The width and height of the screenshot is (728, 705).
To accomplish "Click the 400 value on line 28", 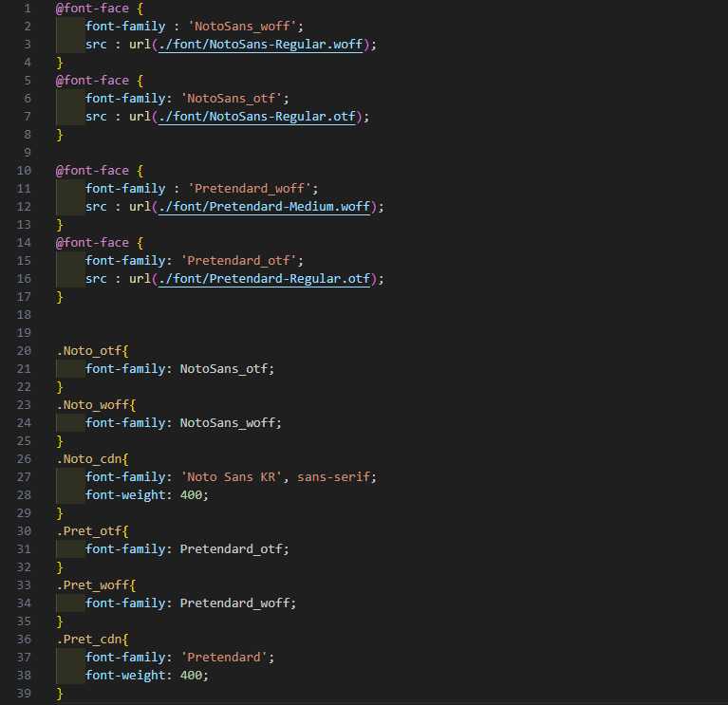I will click(x=191, y=495).
